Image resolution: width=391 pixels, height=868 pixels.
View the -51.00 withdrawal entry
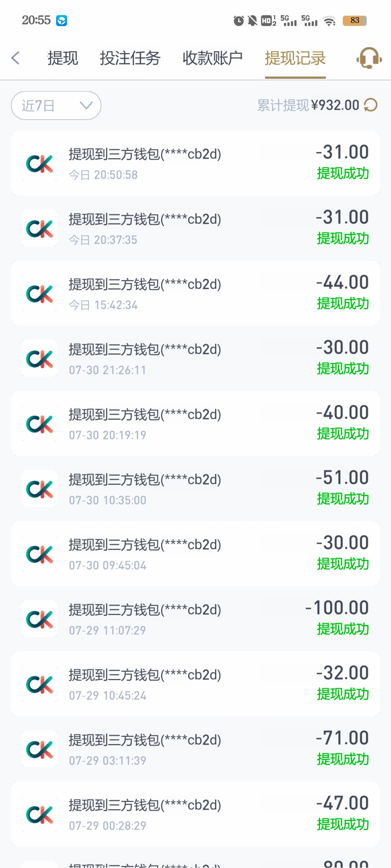pyautogui.click(x=195, y=489)
